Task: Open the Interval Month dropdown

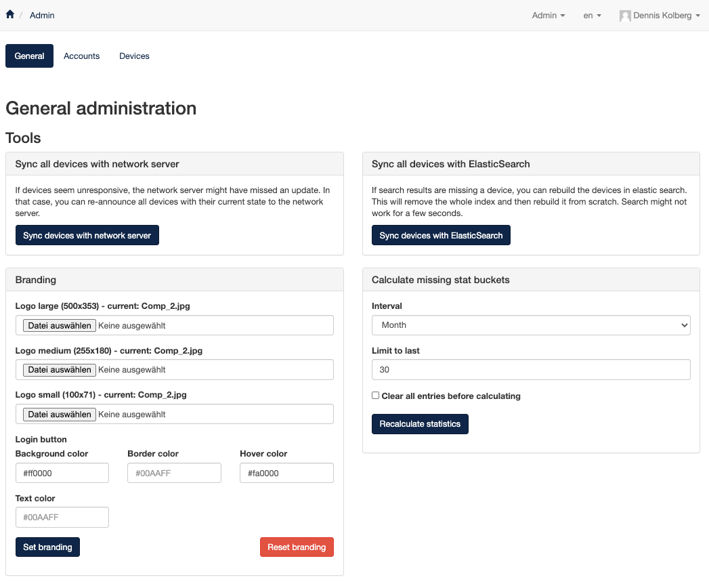Action: click(531, 325)
